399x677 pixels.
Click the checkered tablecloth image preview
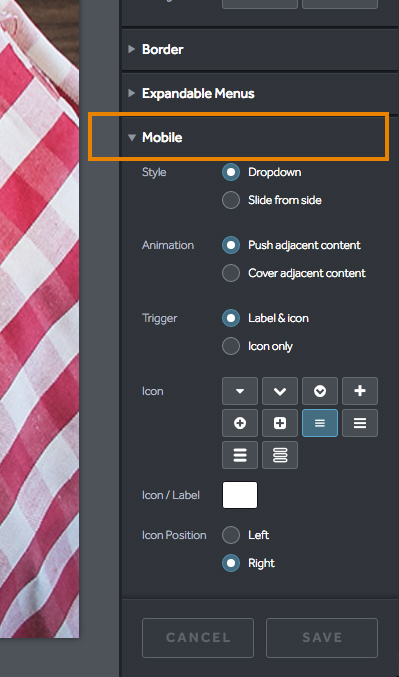39,319
